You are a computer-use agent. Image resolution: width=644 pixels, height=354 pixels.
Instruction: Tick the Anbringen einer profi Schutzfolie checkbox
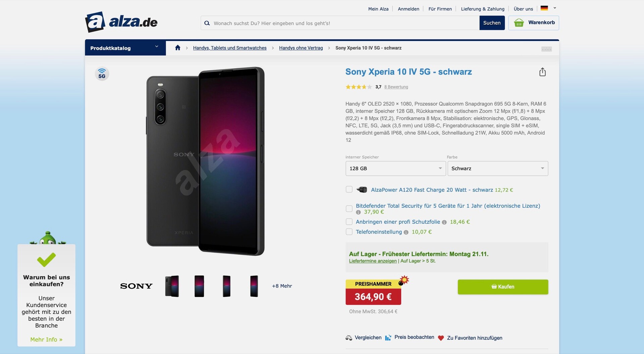(x=349, y=222)
